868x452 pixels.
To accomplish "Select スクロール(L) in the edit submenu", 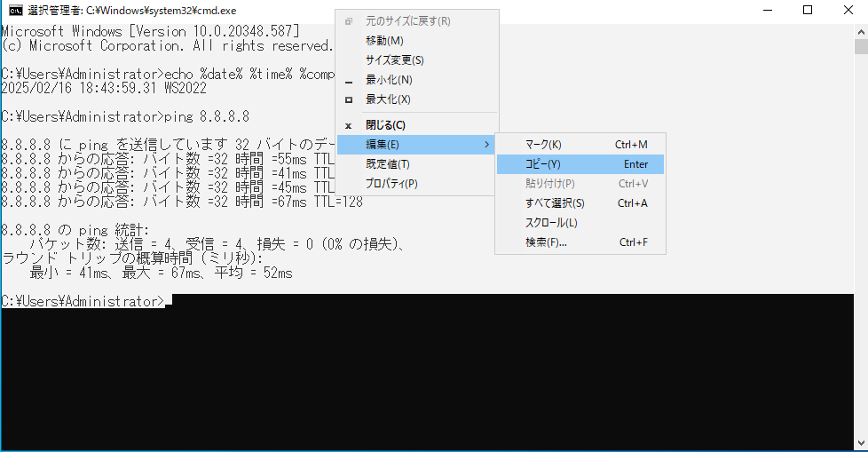I will pos(551,223).
